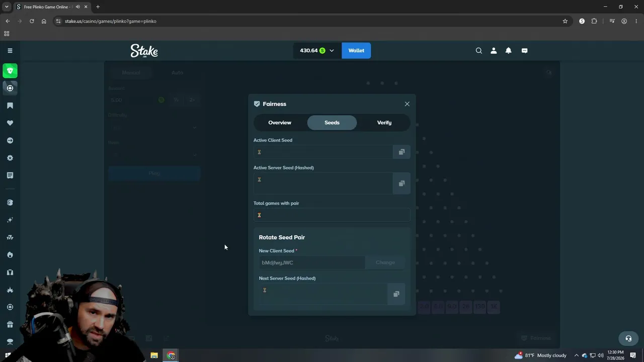The width and height of the screenshot is (644, 362).
Task: Open notifications bell in Stake header
Action: coord(509,50)
